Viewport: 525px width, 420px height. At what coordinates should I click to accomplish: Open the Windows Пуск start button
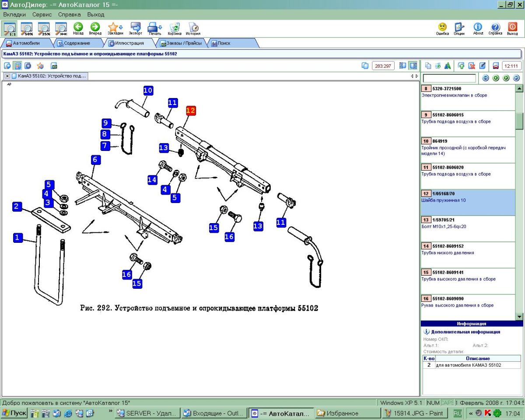pyautogui.click(x=14, y=413)
